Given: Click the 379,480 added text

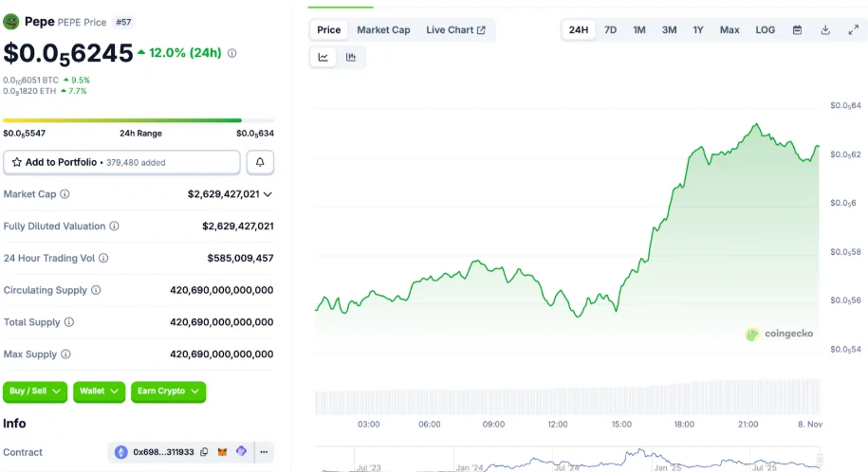Looking at the screenshot, I should tap(136, 163).
